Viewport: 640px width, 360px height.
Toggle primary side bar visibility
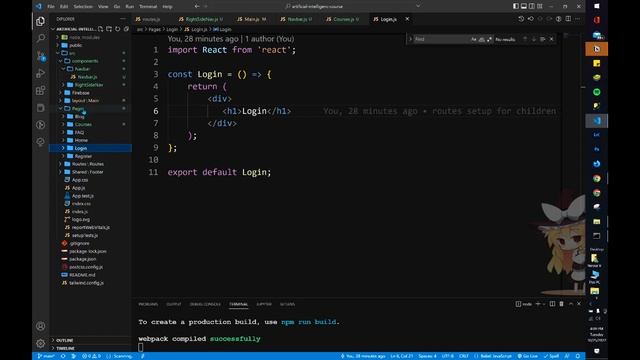click(x=516, y=6)
